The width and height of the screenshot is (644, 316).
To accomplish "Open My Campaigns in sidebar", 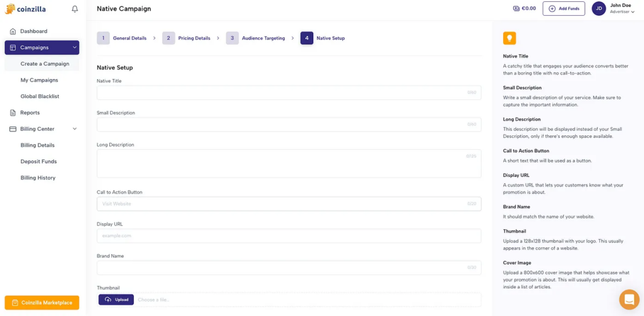I will (39, 80).
